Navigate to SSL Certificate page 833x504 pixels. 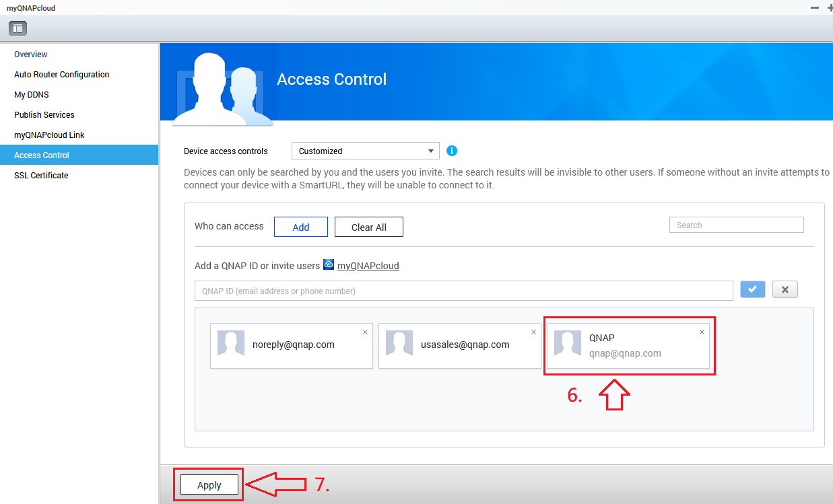click(41, 176)
